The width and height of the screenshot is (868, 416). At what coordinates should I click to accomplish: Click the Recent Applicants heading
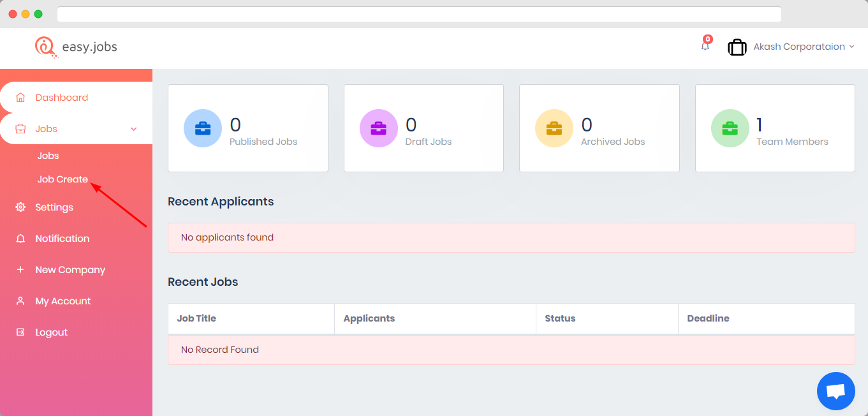(221, 202)
